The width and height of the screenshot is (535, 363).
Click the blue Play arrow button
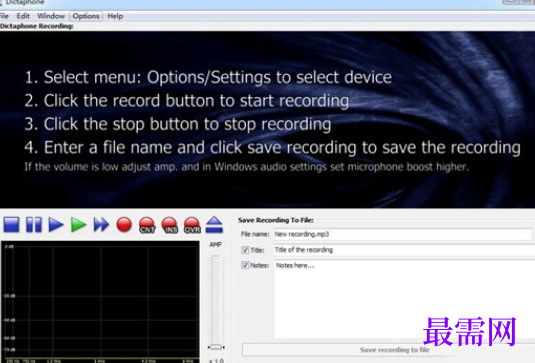(x=56, y=225)
